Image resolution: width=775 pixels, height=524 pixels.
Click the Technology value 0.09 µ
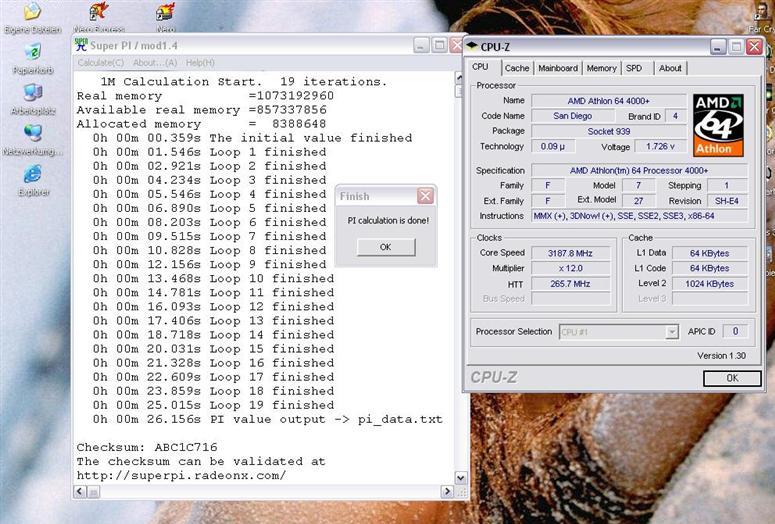click(x=553, y=146)
